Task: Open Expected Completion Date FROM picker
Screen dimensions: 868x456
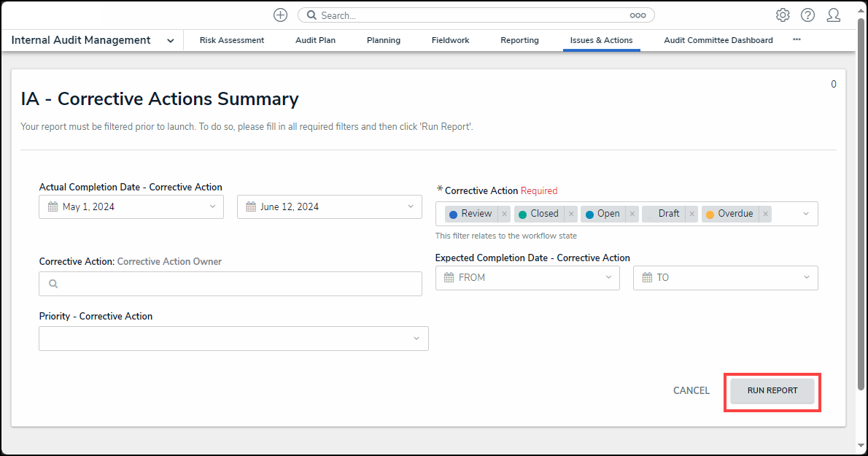Action: pyautogui.click(x=527, y=277)
